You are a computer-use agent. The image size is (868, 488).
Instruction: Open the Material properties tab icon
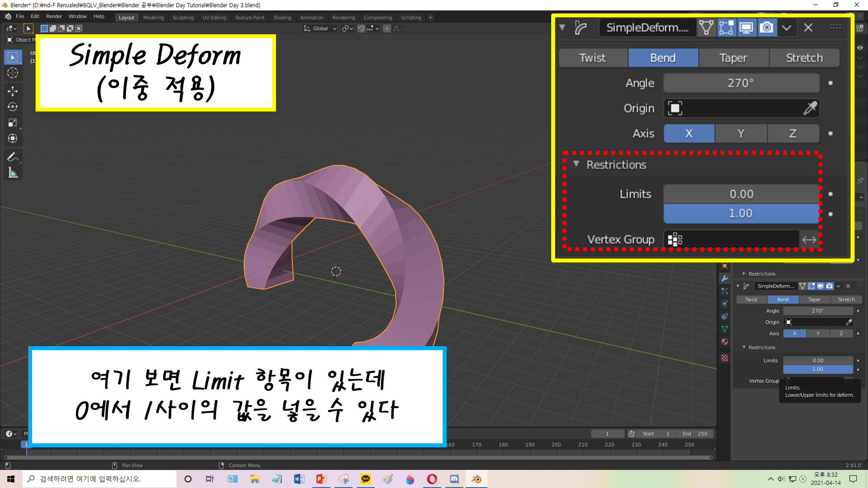(724, 342)
